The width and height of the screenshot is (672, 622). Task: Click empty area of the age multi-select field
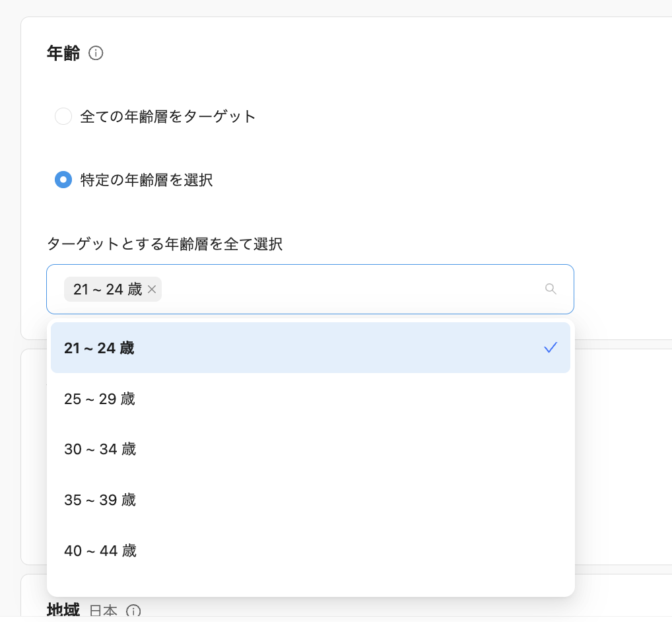tap(350, 289)
